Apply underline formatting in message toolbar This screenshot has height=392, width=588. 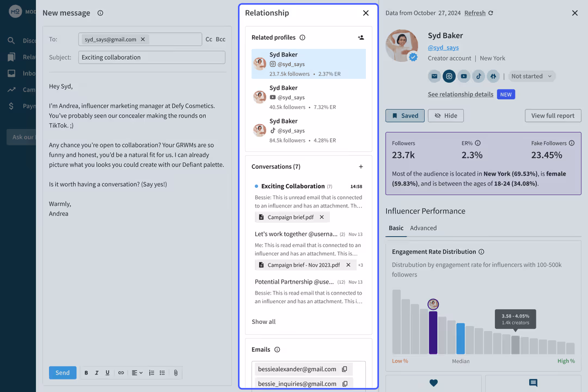tap(108, 373)
